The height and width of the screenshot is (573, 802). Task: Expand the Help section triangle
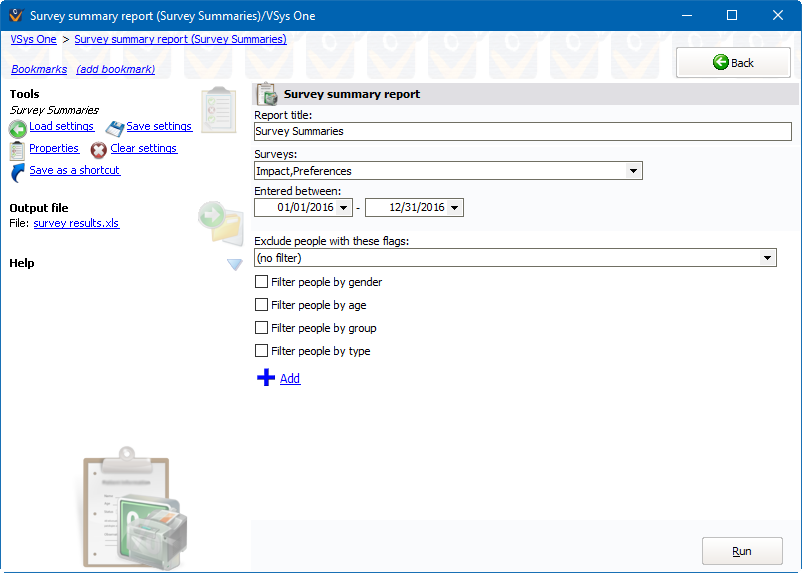[235, 264]
